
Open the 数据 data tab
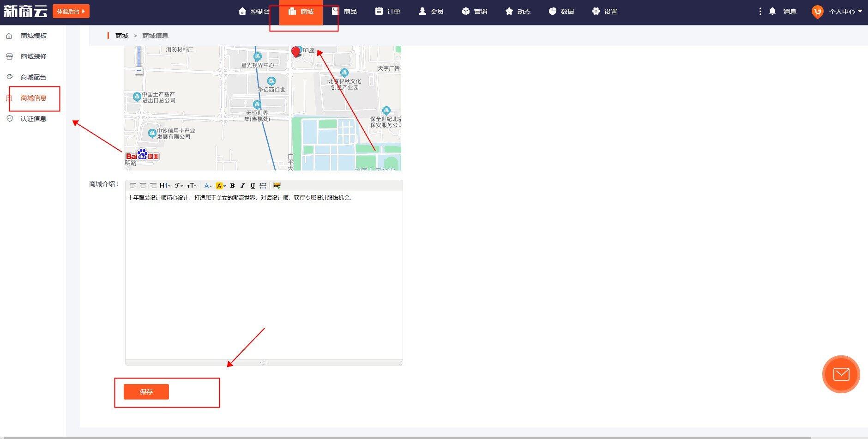tap(561, 12)
